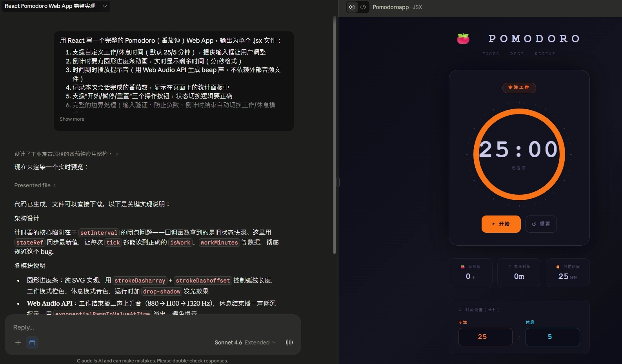Click the 专注时长 0m stat card
The image size is (622, 364).
pyautogui.click(x=519, y=273)
